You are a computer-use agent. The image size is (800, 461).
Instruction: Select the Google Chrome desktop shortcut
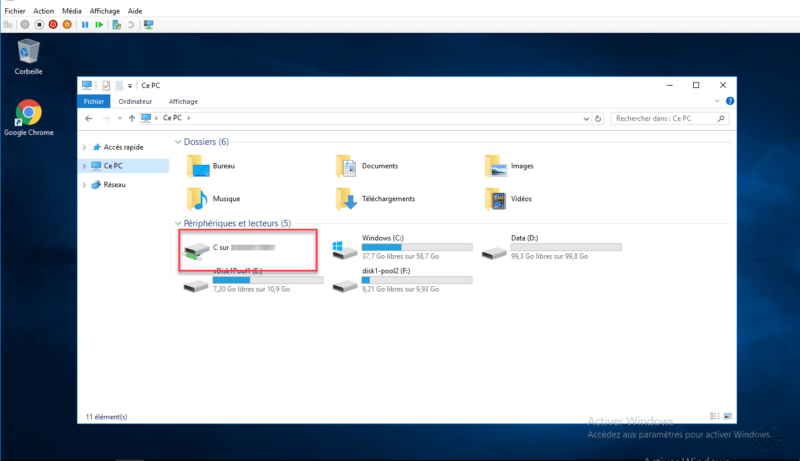coord(29,118)
